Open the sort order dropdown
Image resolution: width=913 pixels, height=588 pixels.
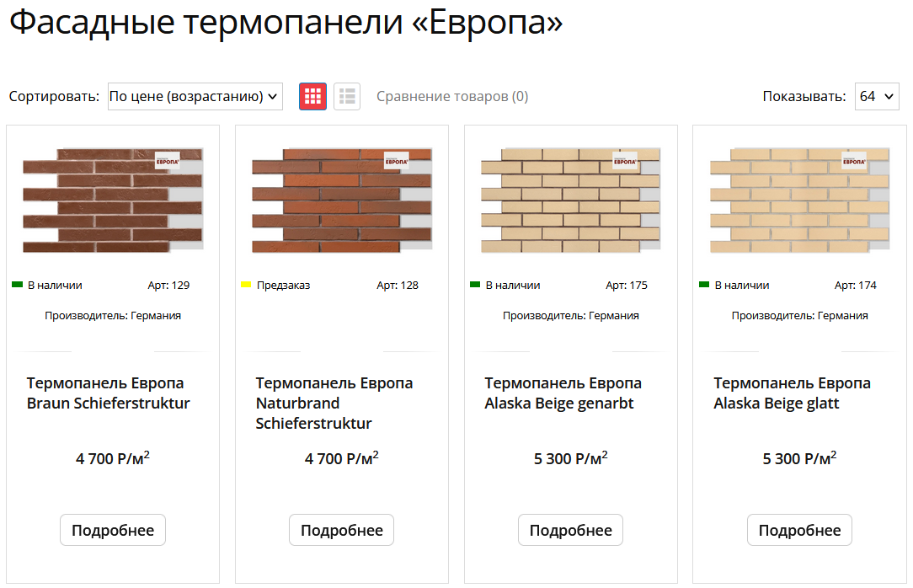(x=195, y=96)
